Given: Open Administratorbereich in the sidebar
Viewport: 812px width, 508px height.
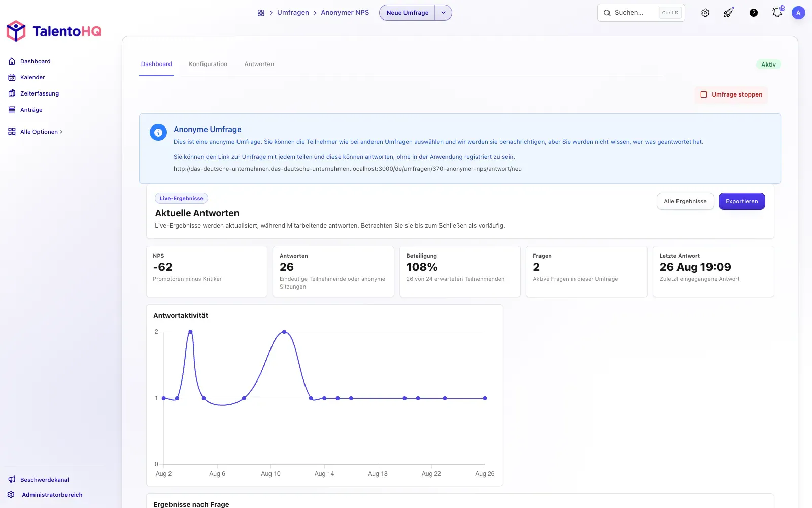Looking at the screenshot, I should [x=52, y=495].
